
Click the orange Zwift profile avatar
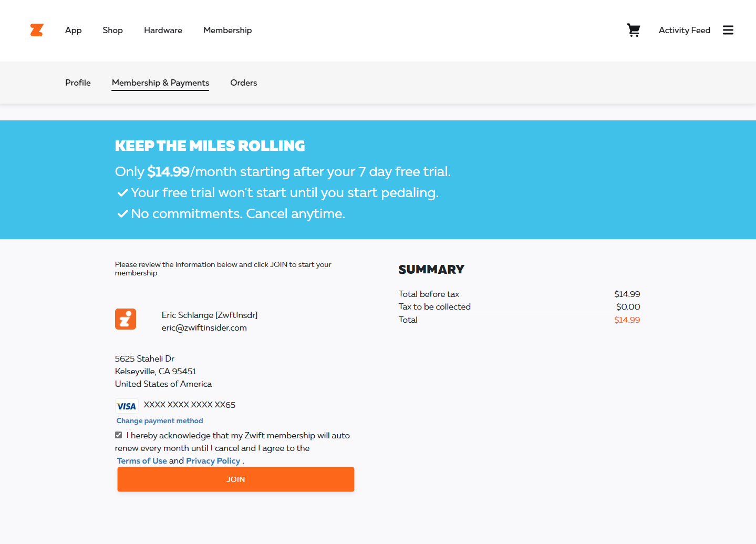126,319
